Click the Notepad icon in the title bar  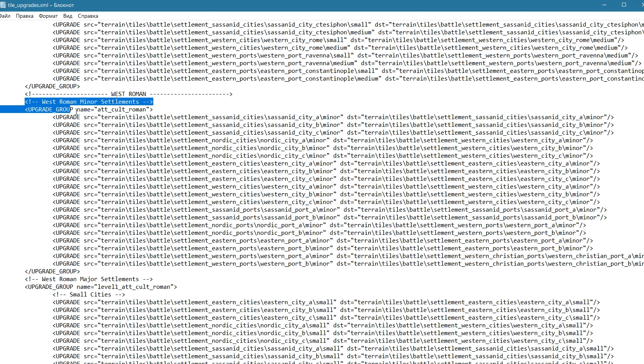pos(2,5)
